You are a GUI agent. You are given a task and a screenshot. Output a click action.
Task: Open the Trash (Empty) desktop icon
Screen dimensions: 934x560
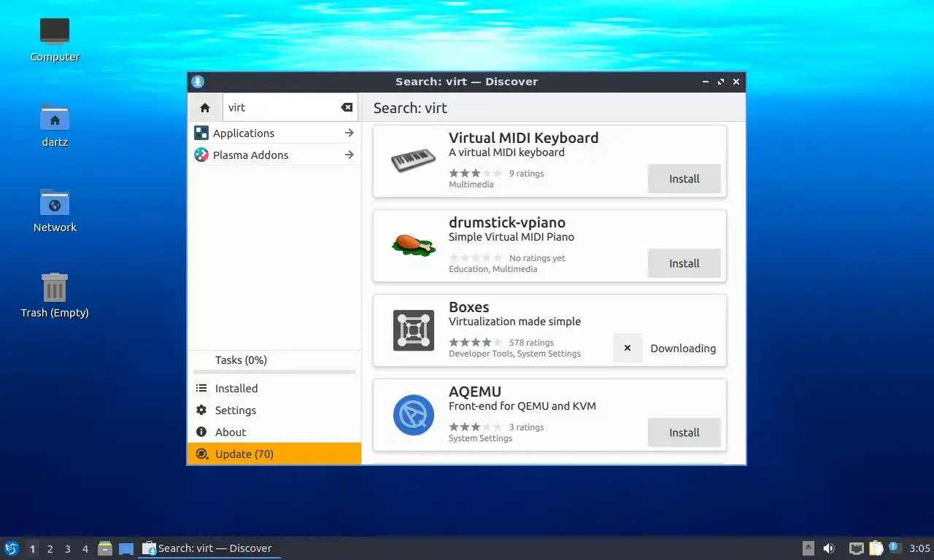point(55,295)
